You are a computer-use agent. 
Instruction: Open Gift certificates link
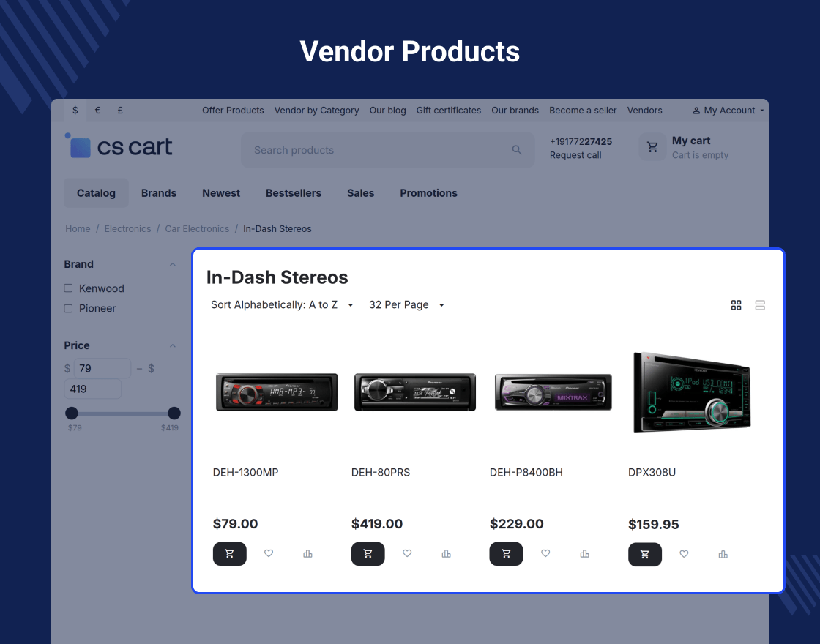(x=449, y=111)
